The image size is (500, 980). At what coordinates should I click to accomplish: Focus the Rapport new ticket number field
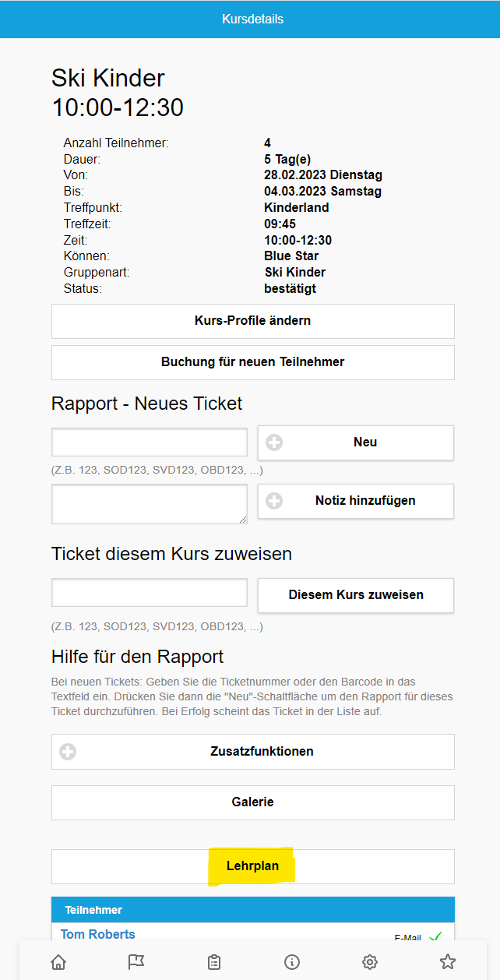tap(150, 442)
